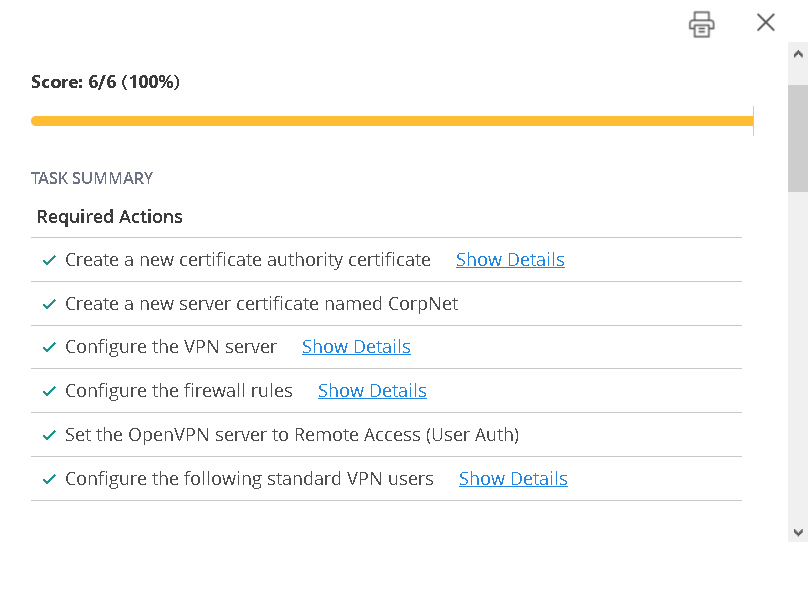Click the scrollbar down arrow
808x597 pixels.
click(797, 532)
